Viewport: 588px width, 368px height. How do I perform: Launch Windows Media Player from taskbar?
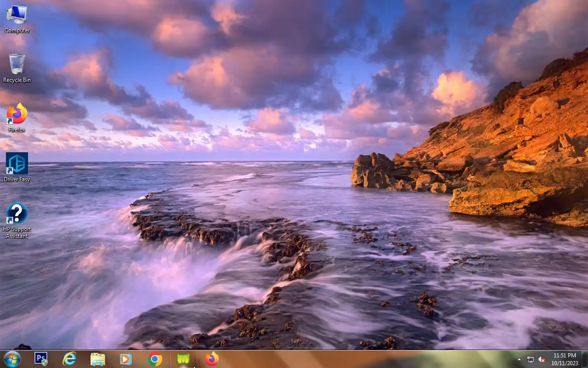[x=126, y=359]
